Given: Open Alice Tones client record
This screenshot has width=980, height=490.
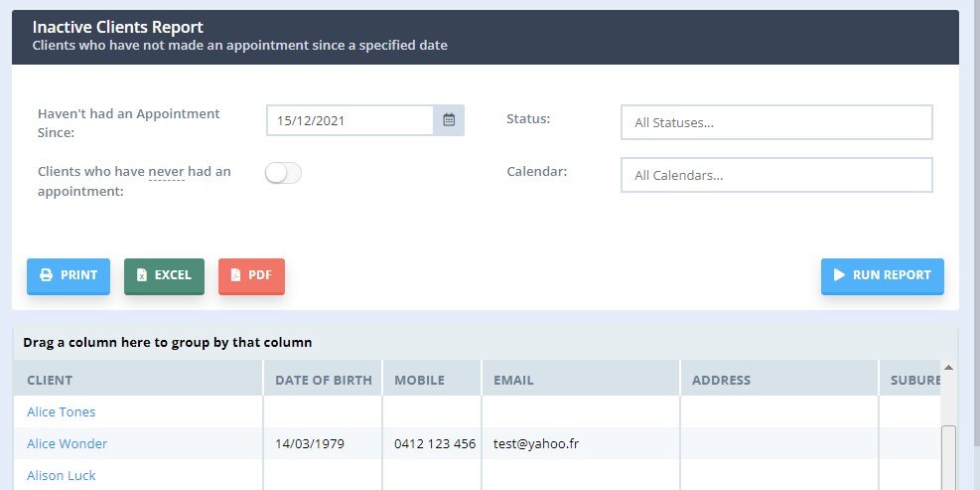Looking at the screenshot, I should tap(62, 411).
